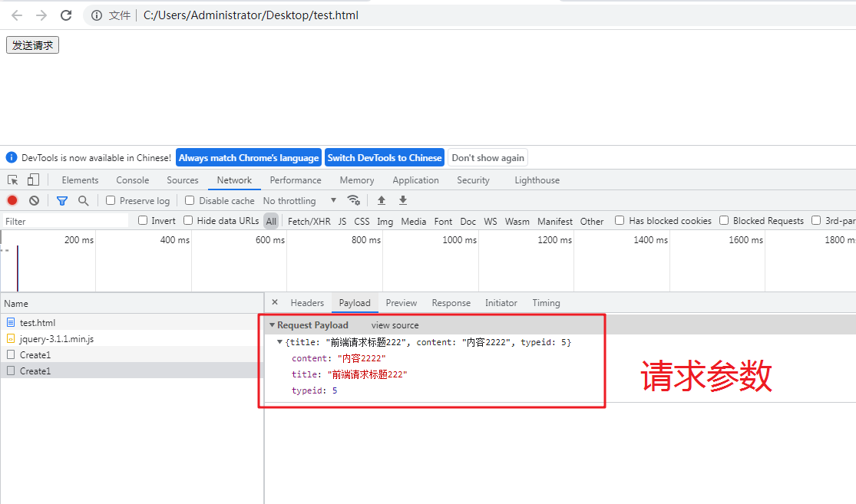Collapse the expanded payload JSON object
Image resolution: width=856 pixels, height=504 pixels.
279,342
